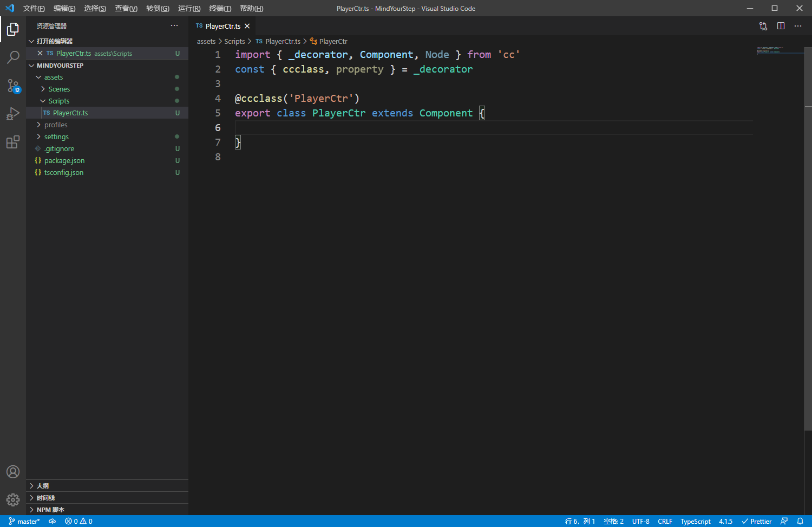Screen dimensions: 812x527
Task: Open the 转到(G) menu
Action: [158, 8]
